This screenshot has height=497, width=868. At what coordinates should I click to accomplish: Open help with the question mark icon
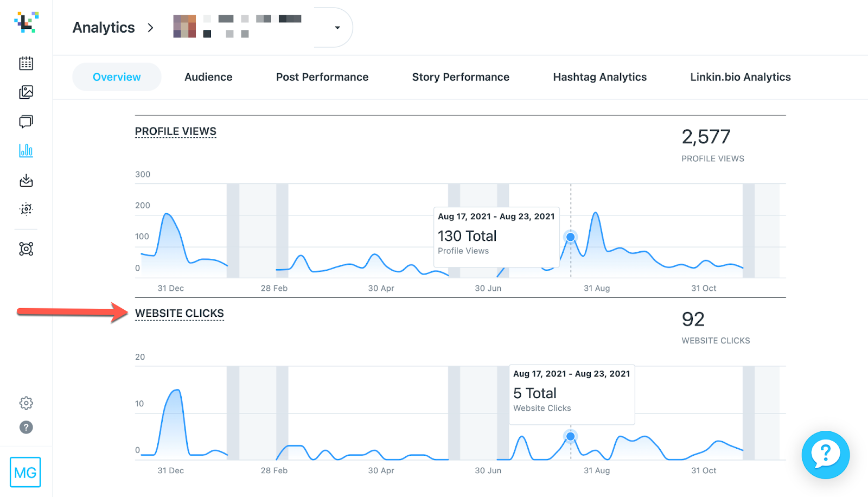coord(25,428)
